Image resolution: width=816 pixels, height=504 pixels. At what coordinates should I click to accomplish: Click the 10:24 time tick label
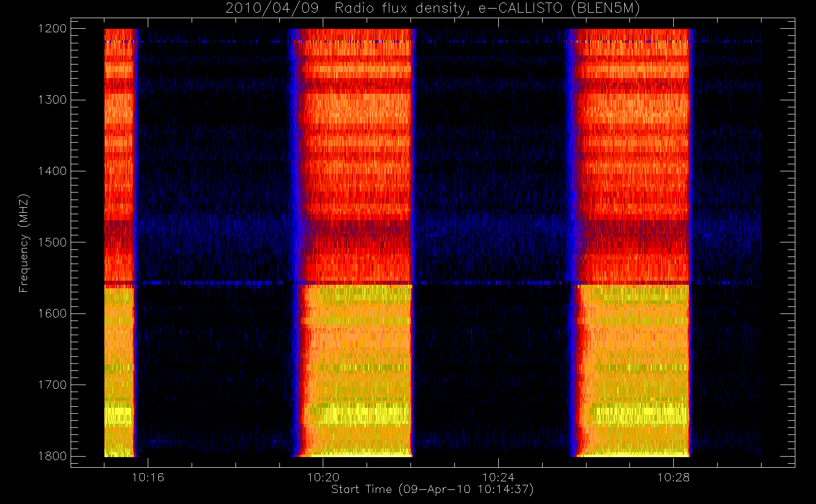[498, 477]
